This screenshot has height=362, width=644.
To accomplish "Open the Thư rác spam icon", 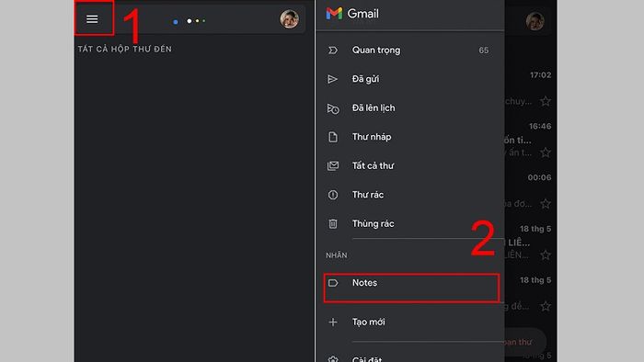I will point(333,195).
